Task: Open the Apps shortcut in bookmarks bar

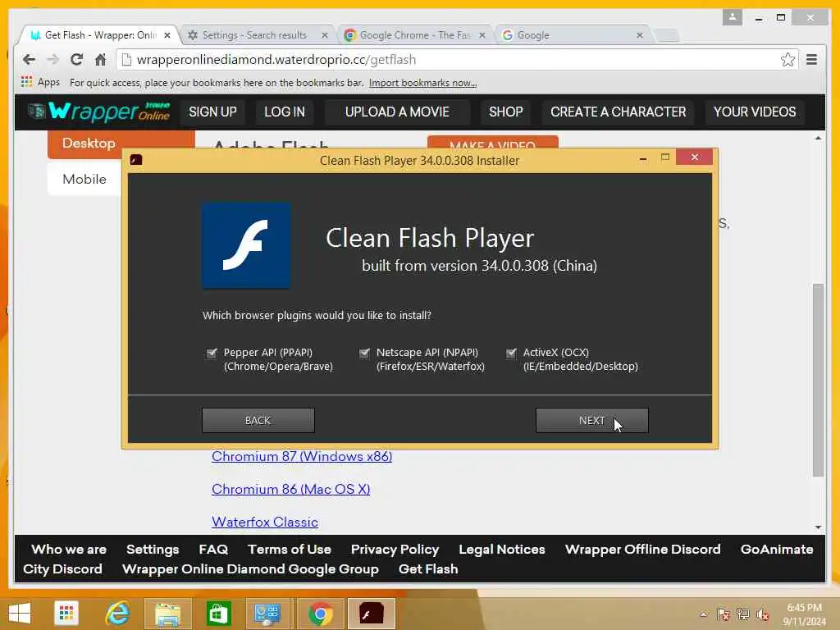Action: click(40, 82)
